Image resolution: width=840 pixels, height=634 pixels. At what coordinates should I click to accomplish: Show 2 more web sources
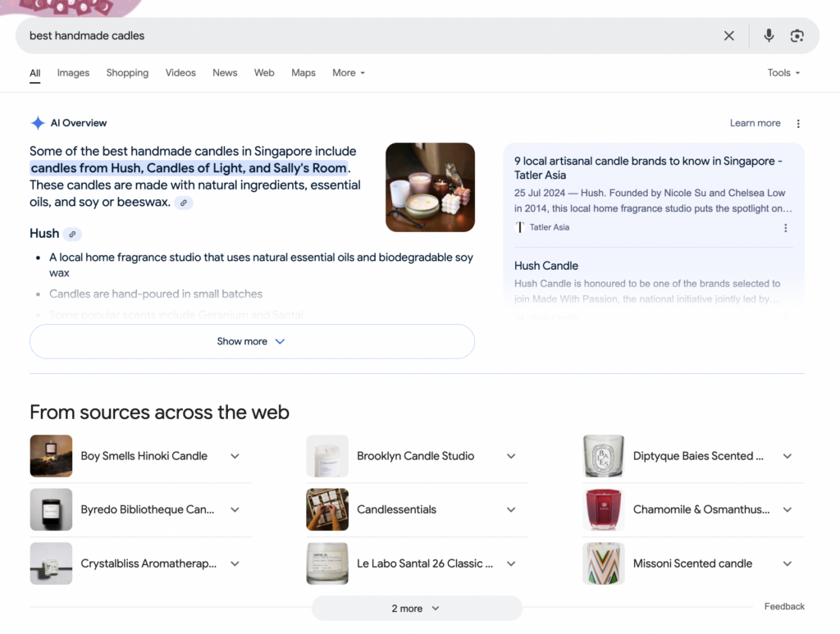click(x=416, y=609)
